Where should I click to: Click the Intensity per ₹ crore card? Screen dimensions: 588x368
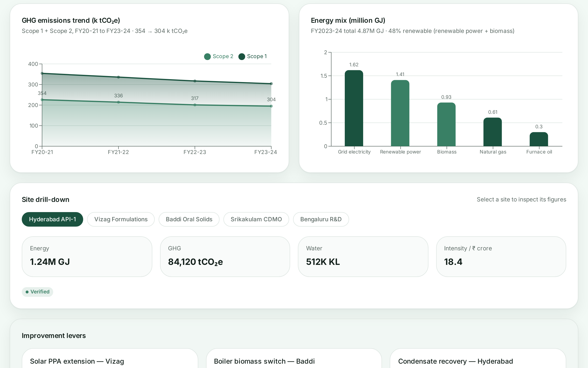(501, 257)
